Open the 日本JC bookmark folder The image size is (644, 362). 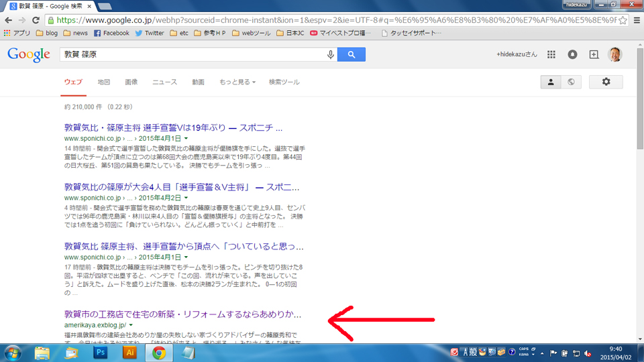click(x=290, y=34)
